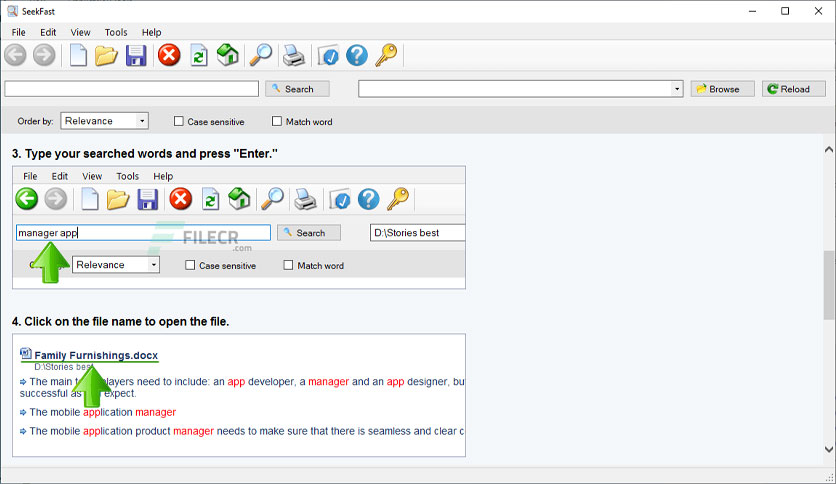836x484 pixels.
Task: Open folder using the toolbar icon
Action: [x=106, y=55]
